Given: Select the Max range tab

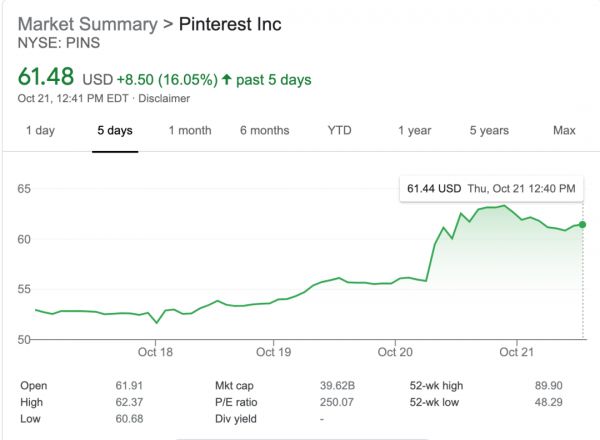Looking at the screenshot, I should [564, 131].
